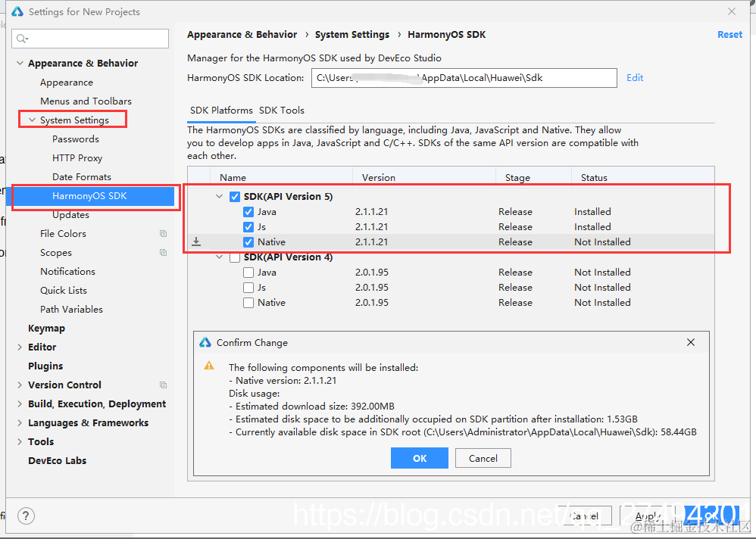Open Date Formats settings
Viewport: 756px width, 539px height.
(82, 177)
